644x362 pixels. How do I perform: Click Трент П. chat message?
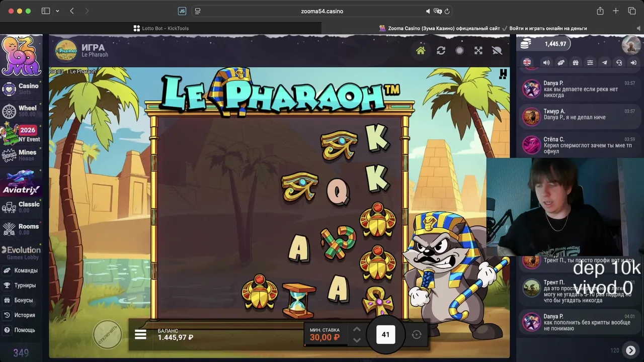[579, 292]
